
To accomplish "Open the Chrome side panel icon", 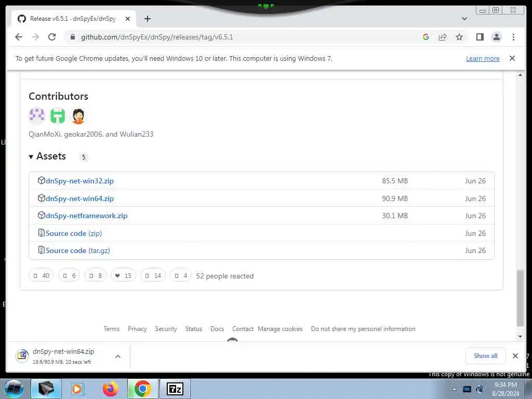I will point(480,37).
